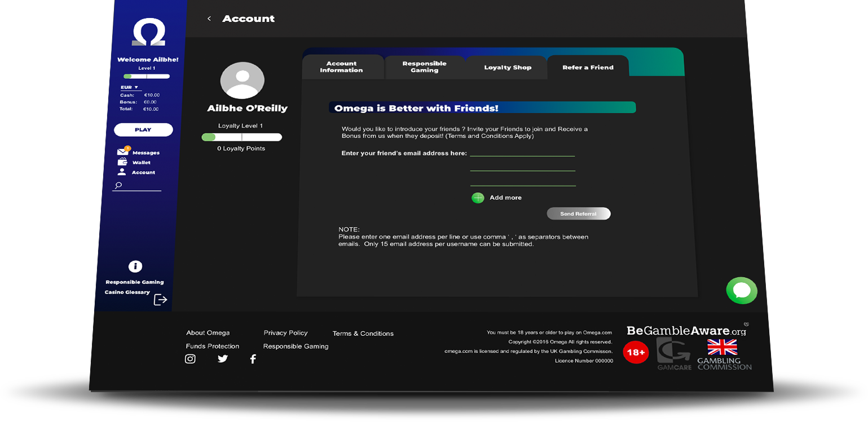Click the Loyalty Level 1 progress bar
Viewport: 868px width, 422px height.
click(x=242, y=137)
